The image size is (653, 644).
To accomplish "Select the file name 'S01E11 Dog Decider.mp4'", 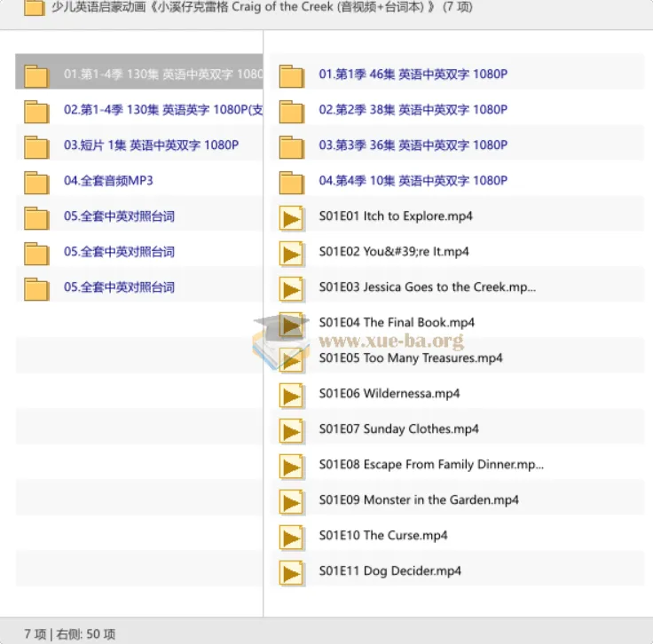I will tap(389, 570).
